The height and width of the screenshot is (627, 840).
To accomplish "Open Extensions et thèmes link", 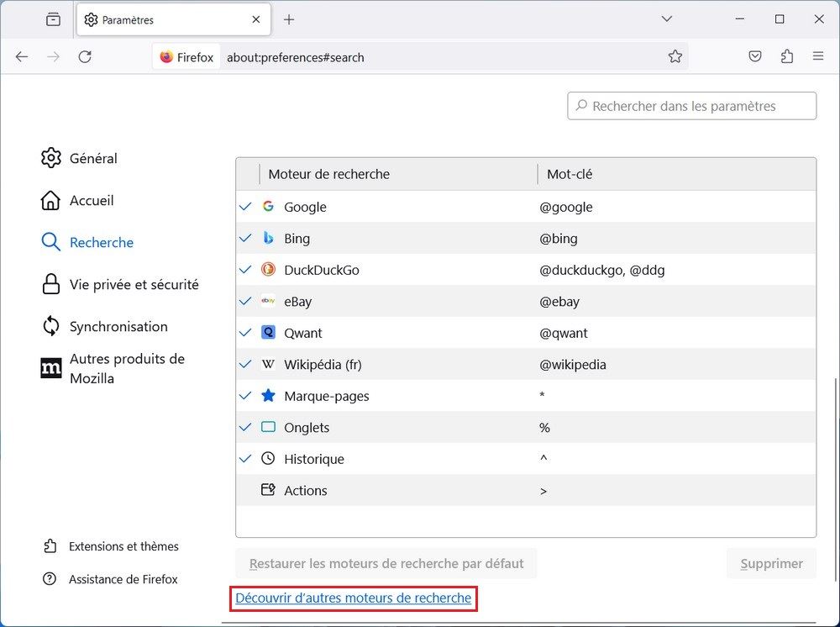I will [123, 546].
